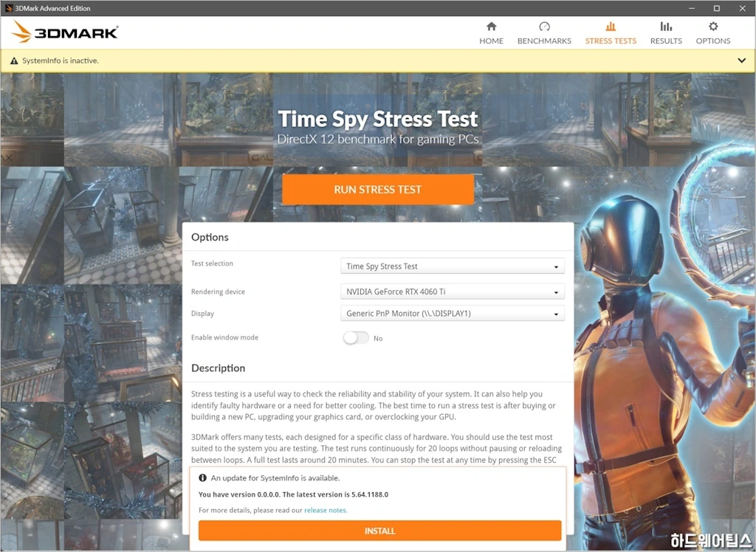Toggle the Enable window mode switch
This screenshot has width=756, height=552.
(357, 338)
